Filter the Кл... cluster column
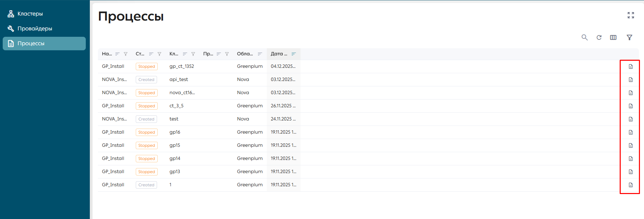The width and height of the screenshot is (644, 219). point(193,54)
